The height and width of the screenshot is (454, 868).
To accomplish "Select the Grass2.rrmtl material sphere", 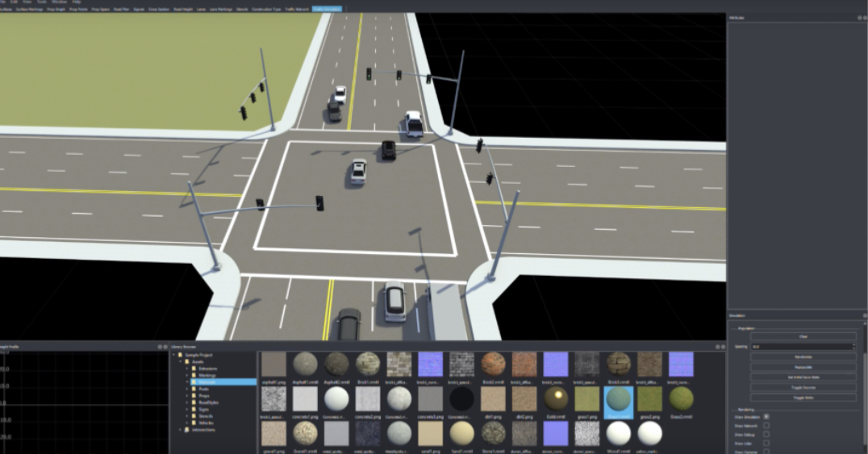I will [681, 398].
